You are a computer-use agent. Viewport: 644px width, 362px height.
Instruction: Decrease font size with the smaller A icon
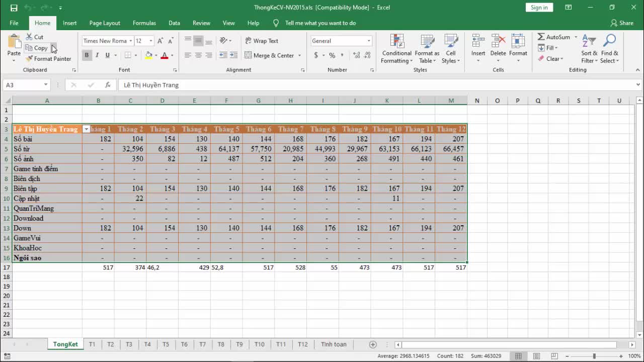171,41
